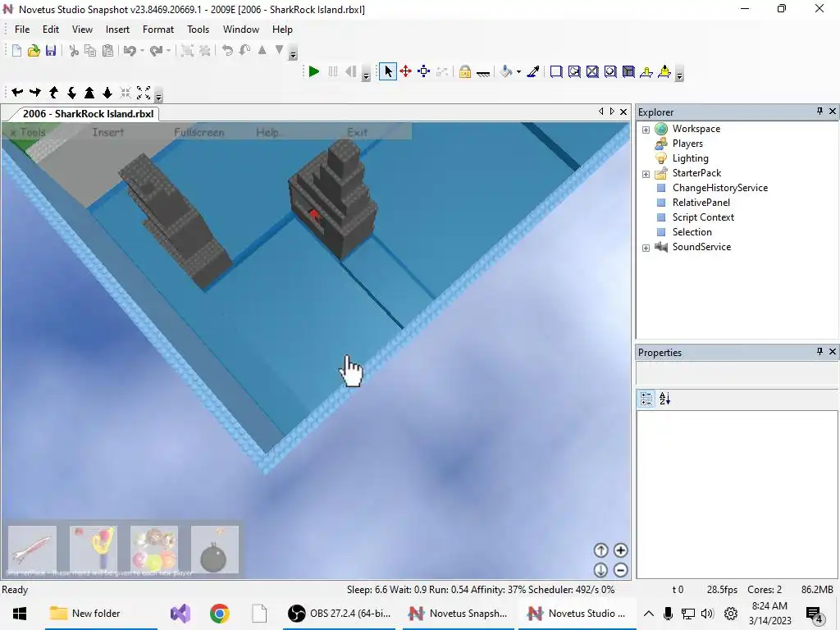Click the Group selection icon
This screenshot has height=630, width=840.
[187, 51]
